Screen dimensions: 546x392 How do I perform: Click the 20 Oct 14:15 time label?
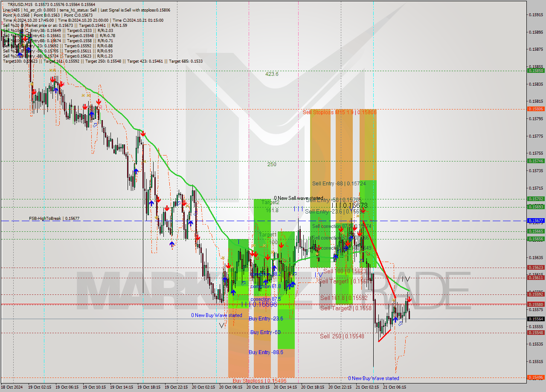coord(285,387)
